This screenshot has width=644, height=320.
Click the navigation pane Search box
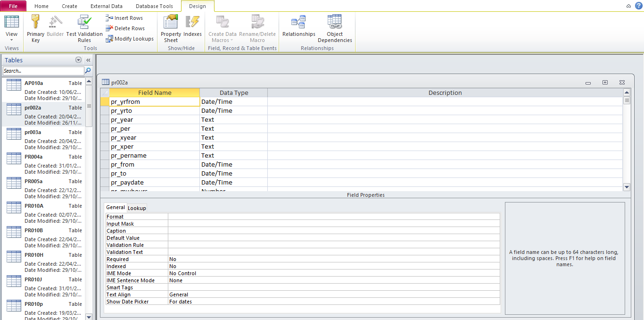(x=43, y=71)
